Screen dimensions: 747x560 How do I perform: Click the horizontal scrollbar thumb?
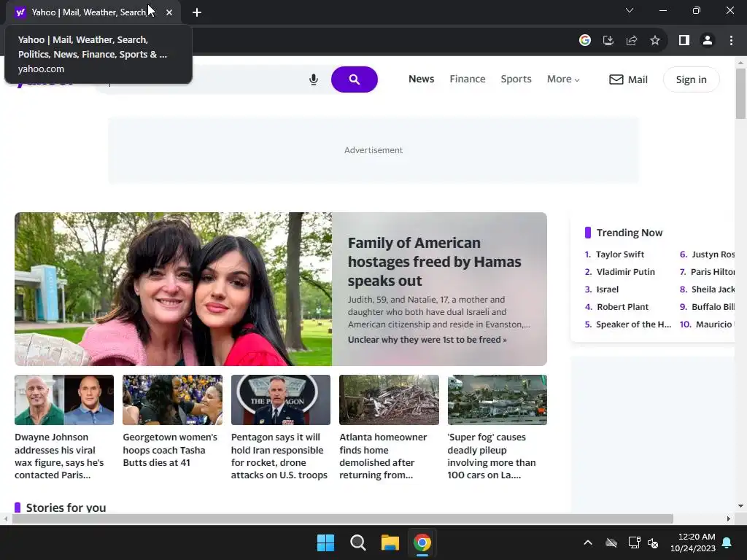coord(342,518)
